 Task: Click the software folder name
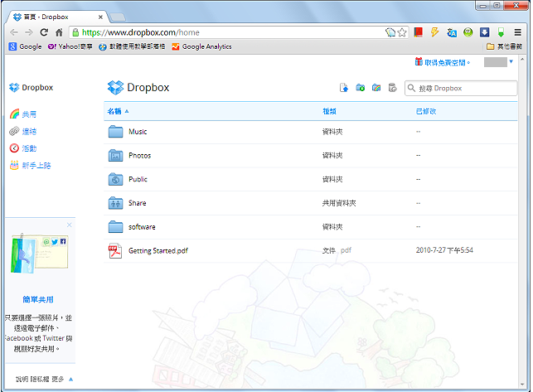tap(142, 227)
